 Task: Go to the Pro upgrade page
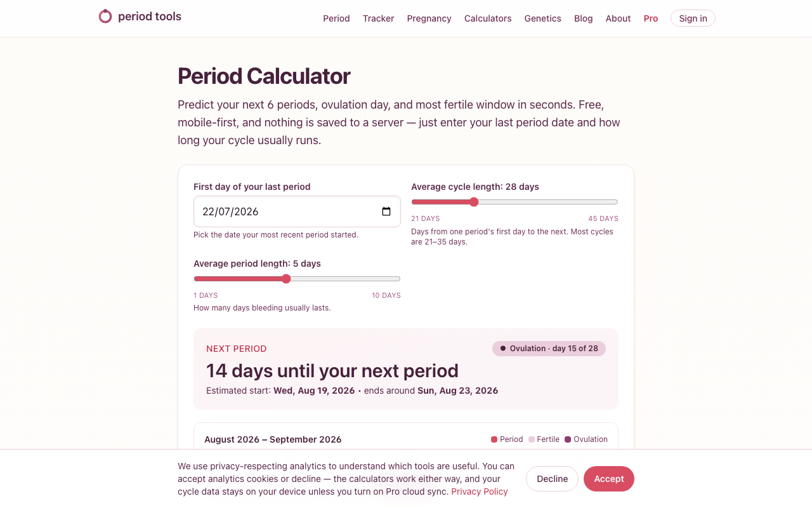coord(651,18)
